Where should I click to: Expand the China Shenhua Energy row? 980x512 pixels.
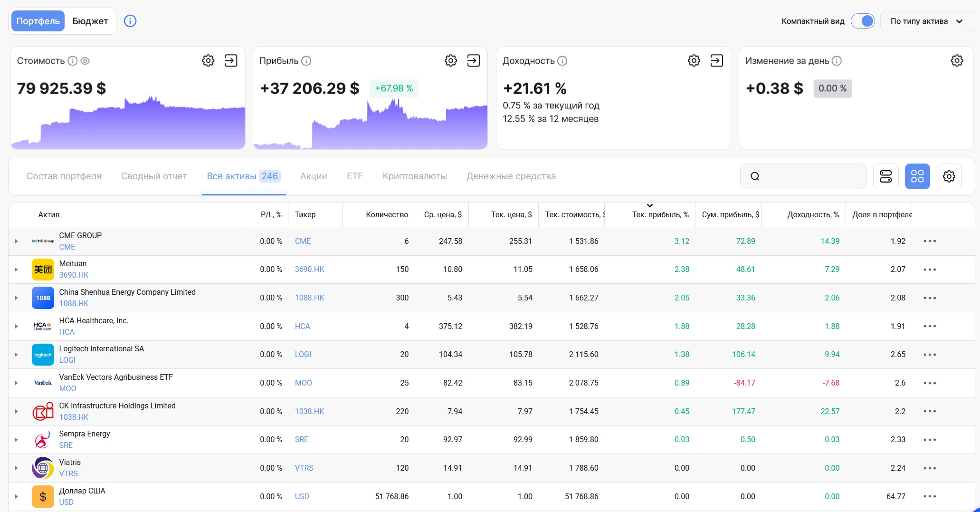(x=16, y=298)
